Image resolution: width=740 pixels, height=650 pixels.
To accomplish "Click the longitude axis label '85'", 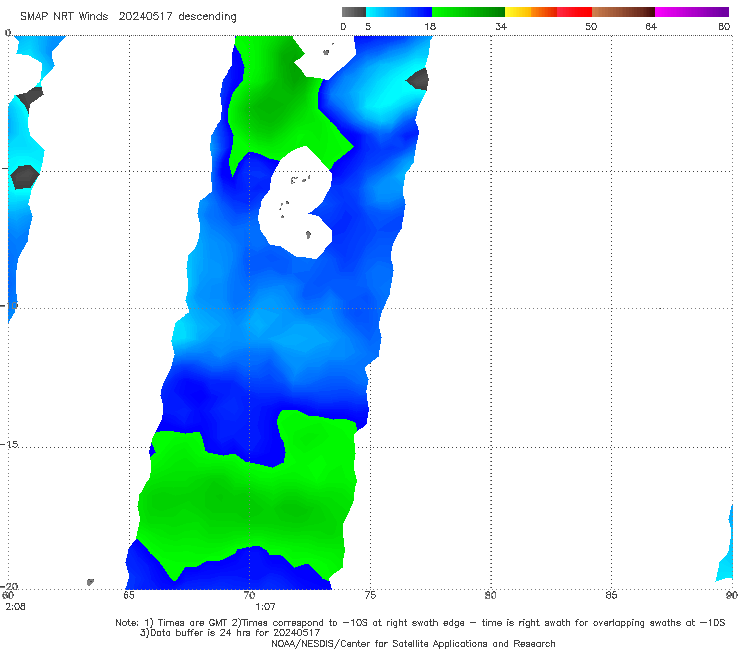I will [x=611, y=595].
